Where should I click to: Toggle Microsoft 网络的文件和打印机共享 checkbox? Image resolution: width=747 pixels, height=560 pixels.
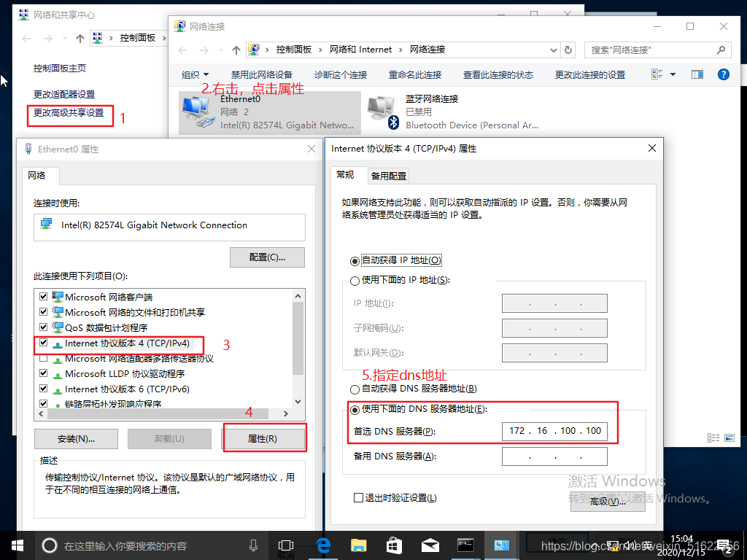point(43,312)
